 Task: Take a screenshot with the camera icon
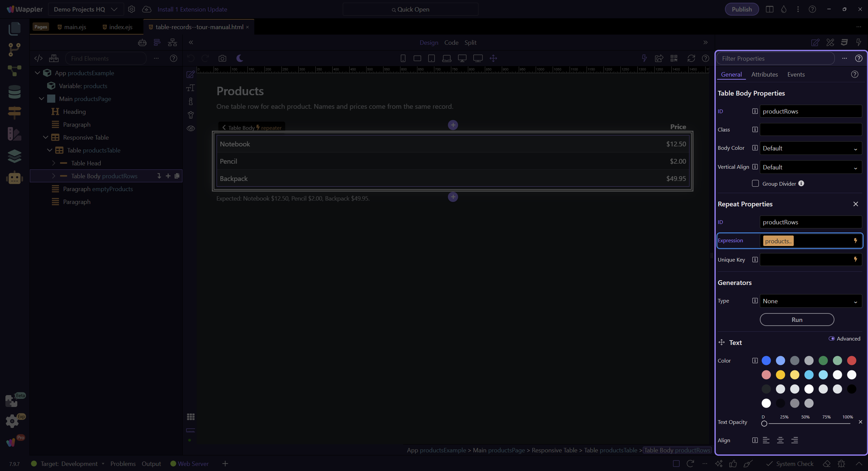coord(222,58)
